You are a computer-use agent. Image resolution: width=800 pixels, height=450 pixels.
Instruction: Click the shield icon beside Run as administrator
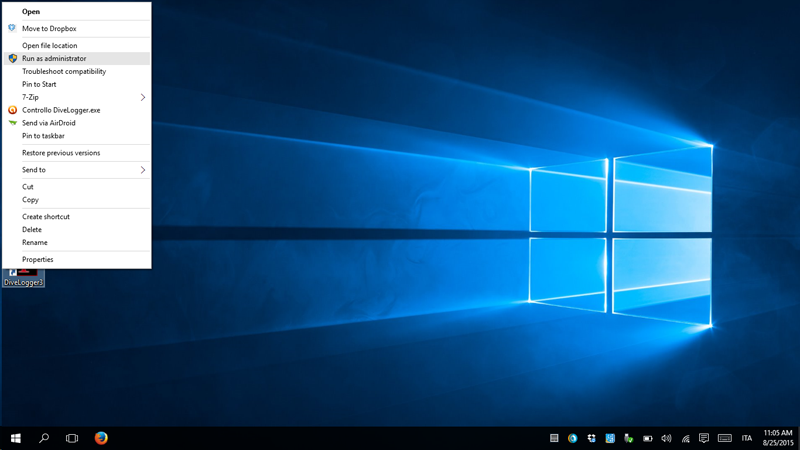[13, 58]
